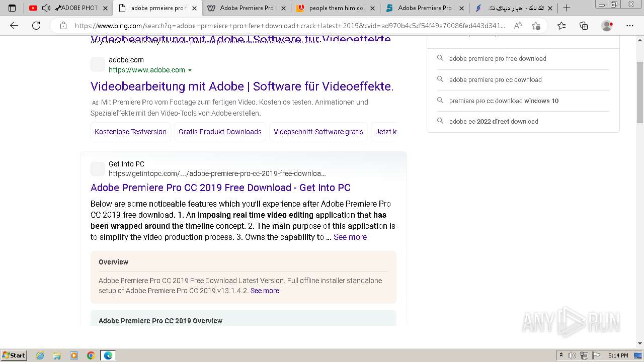Launch Internet Explorer from the taskbar
The width and height of the screenshot is (644, 362).
[x=40, y=355]
